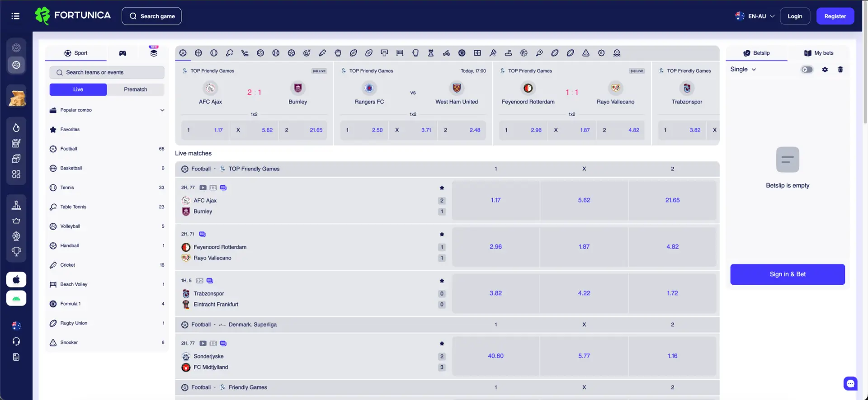Open the Sport tab
The image size is (868, 400).
[x=75, y=53]
